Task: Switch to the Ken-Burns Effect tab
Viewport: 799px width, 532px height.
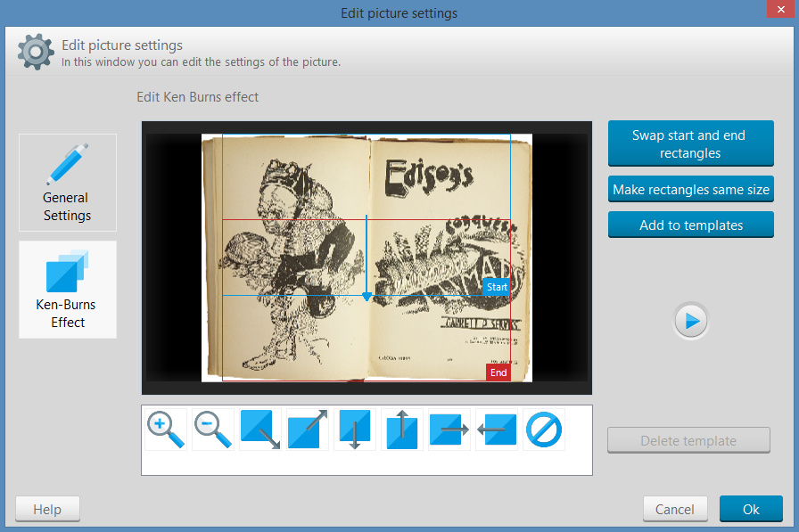Action: tap(68, 290)
